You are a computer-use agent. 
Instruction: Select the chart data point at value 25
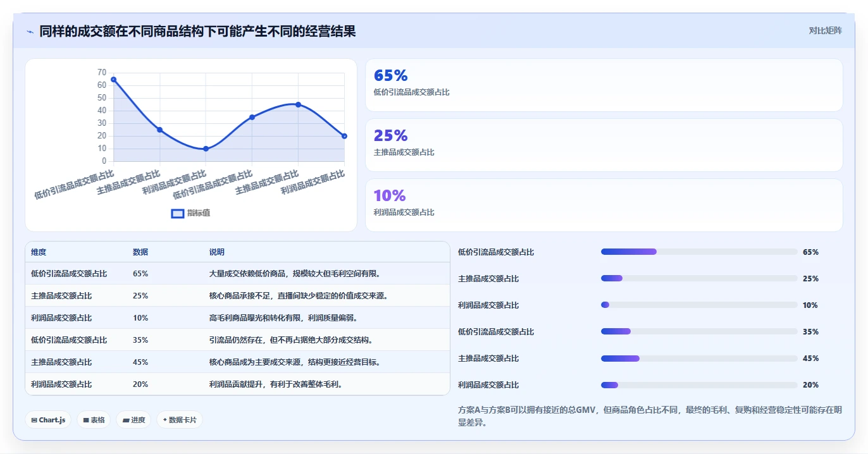point(159,130)
